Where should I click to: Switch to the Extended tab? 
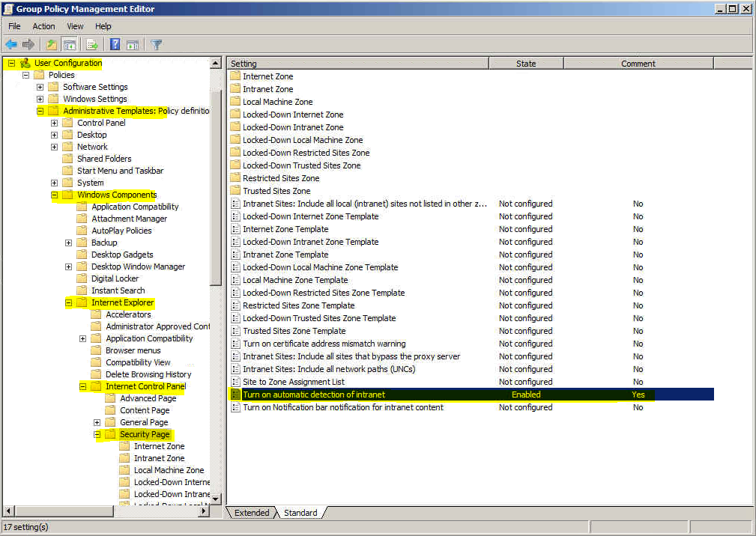252,513
